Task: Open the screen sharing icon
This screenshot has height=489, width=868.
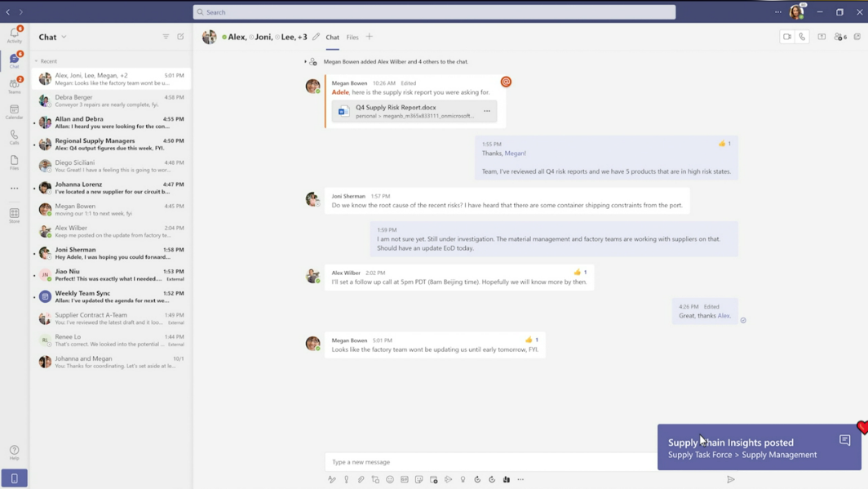Action: coord(822,37)
